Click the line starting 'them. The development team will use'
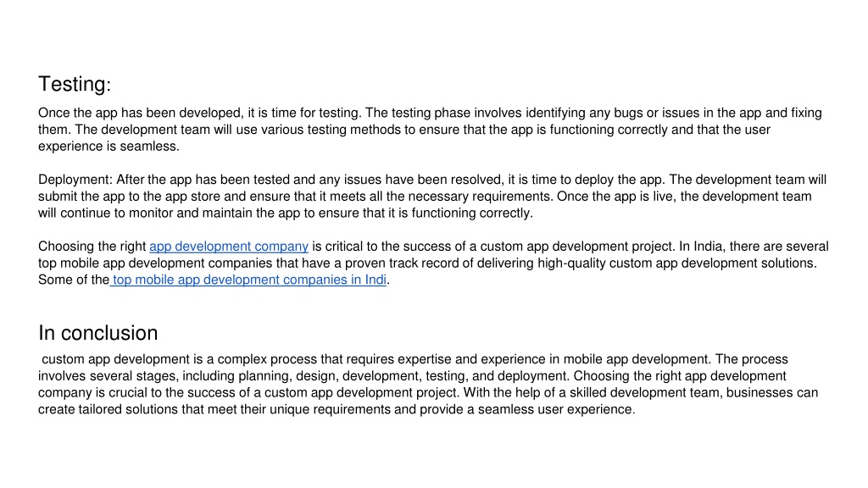Viewport: 868px width, 488px height. [x=404, y=130]
